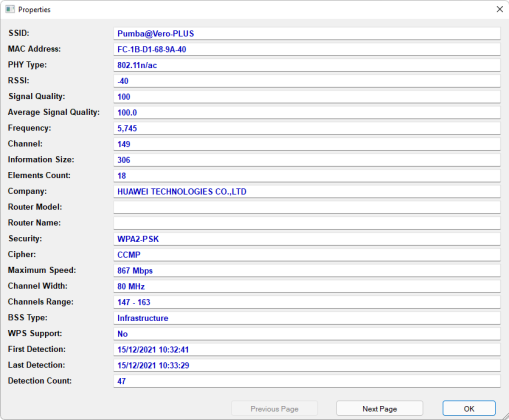Click the Detection Count field showing 47

[x=307, y=381]
